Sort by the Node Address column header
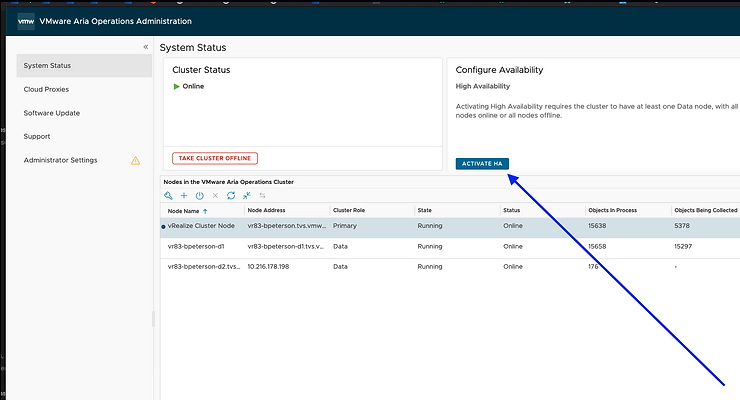Screen dimensions: 740x400 [x=266, y=210]
